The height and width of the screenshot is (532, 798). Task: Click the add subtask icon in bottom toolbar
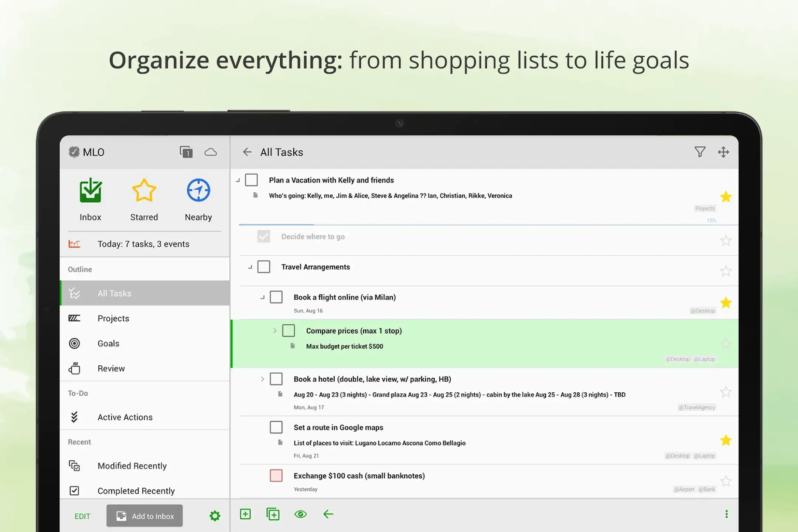click(x=273, y=514)
